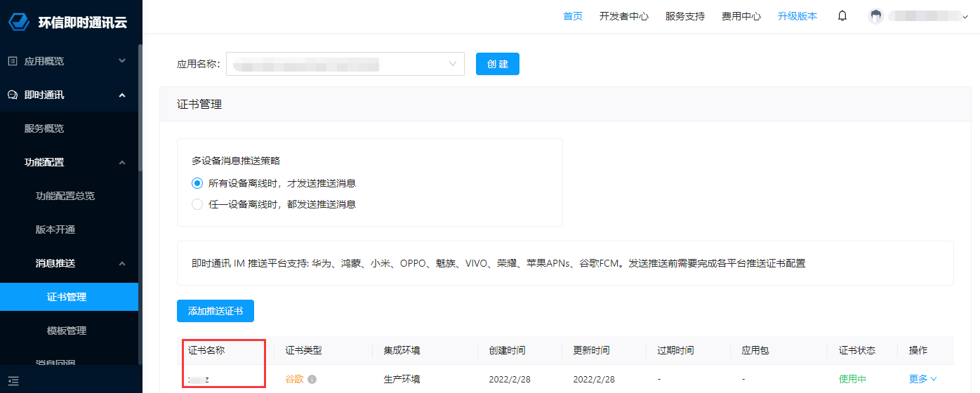This screenshot has height=393, width=980.
Task: Open 费用中心 in top navigation
Action: tap(741, 16)
